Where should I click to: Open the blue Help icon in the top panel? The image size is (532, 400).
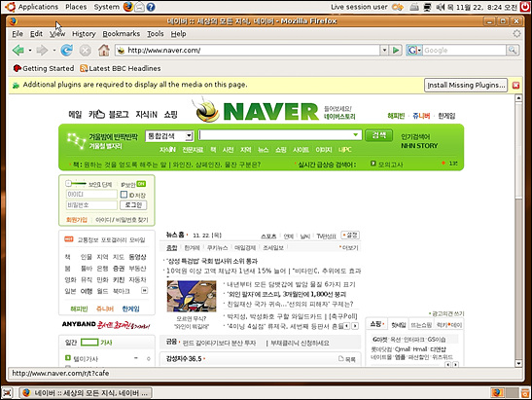[151, 7]
